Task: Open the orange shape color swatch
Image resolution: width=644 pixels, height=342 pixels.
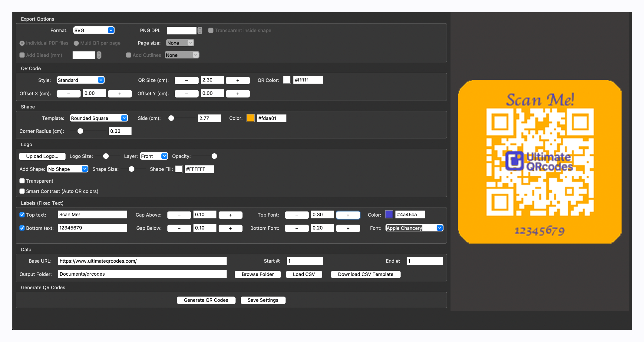Action: pyautogui.click(x=250, y=118)
